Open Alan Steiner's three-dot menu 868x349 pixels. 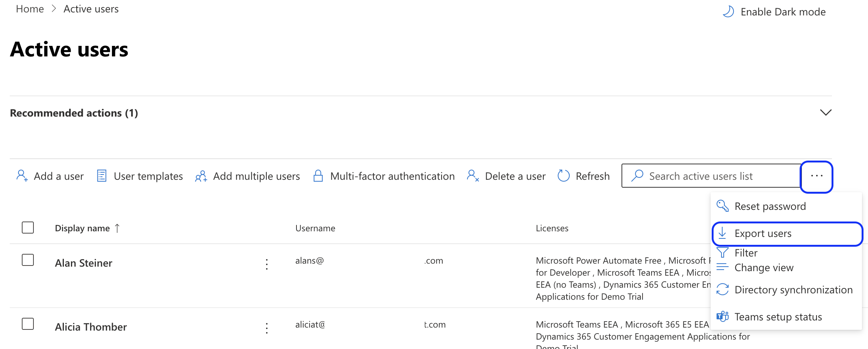pos(266,264)
